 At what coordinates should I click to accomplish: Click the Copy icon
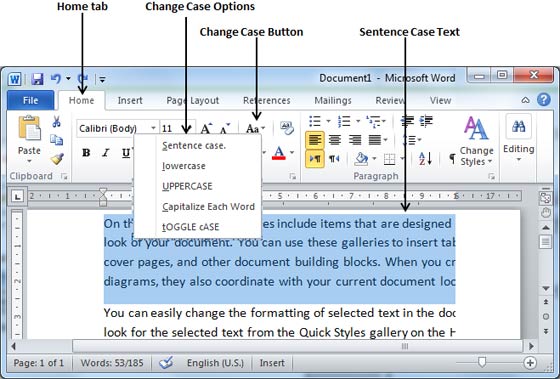(x=56, y=140)
